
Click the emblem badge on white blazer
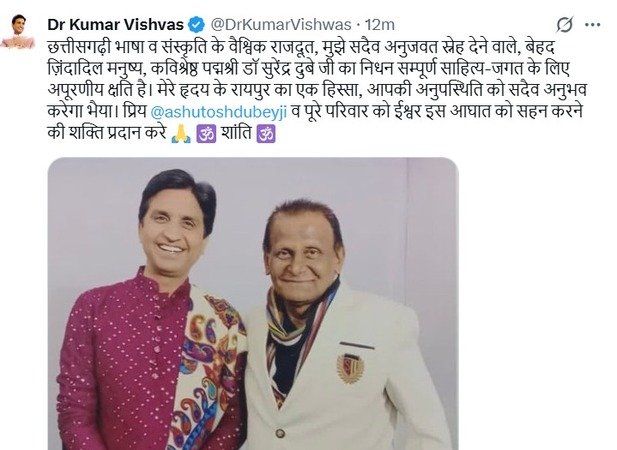(x=350, y=368)
